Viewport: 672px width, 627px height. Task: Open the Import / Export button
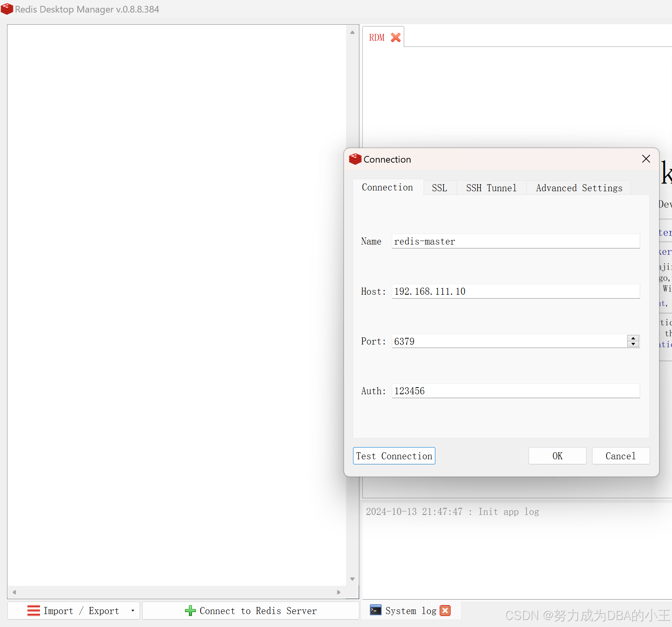(74, 611)
